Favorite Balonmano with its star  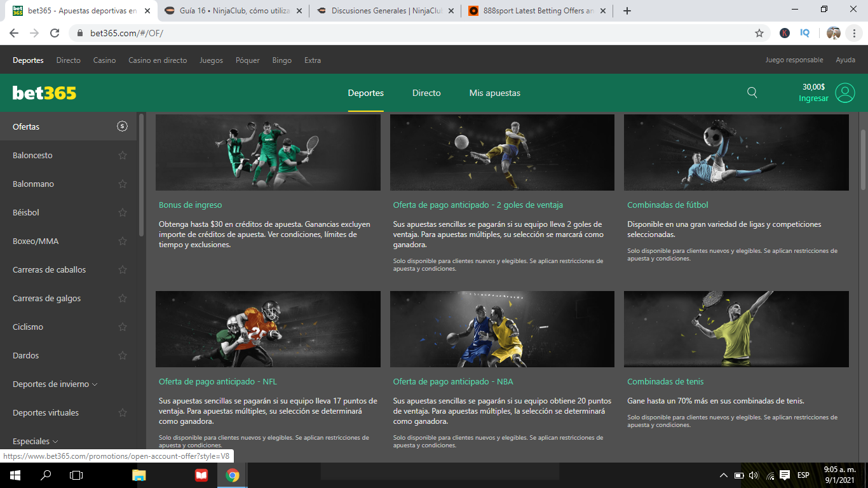123,184
